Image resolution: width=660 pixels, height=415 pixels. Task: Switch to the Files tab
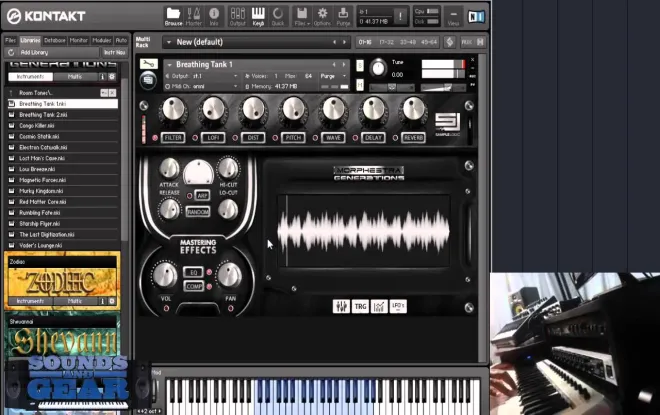pos(11,40)
